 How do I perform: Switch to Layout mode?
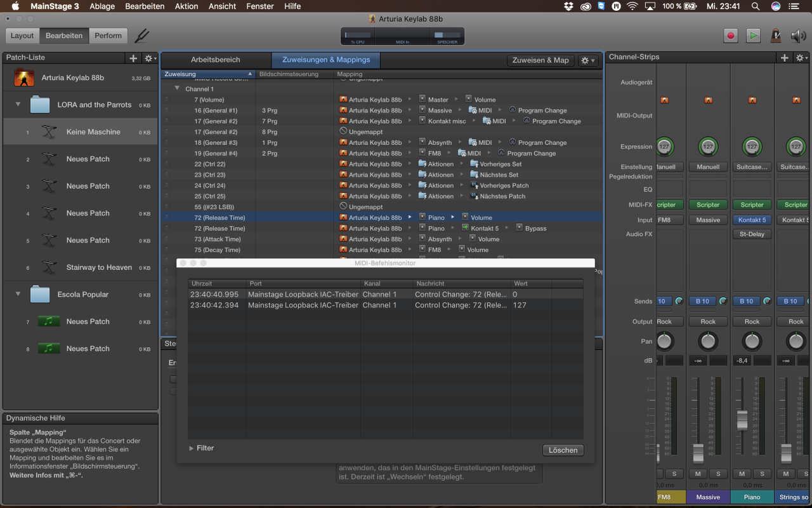coord(22,36)
